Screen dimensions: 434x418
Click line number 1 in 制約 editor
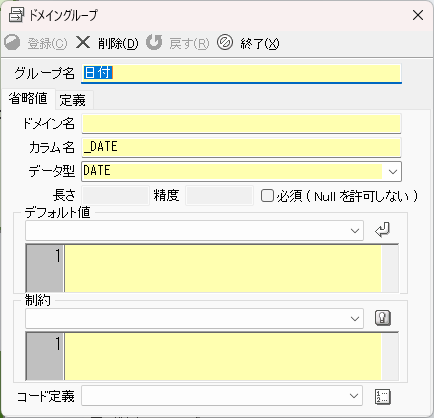58,343
